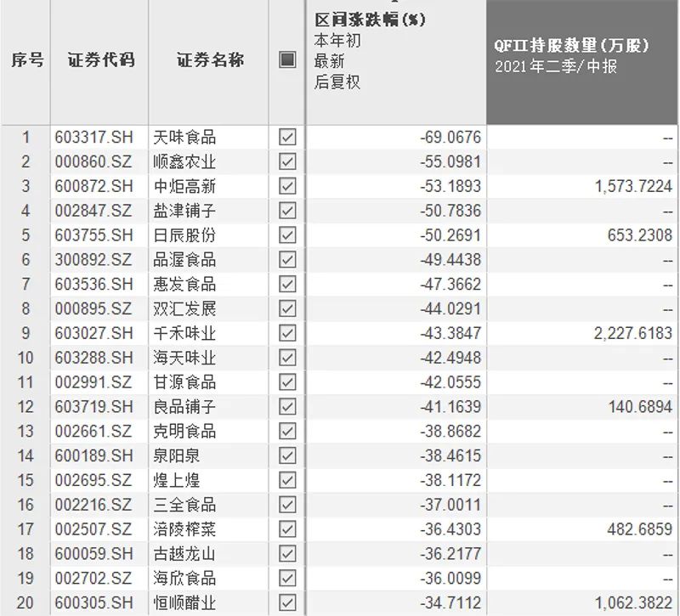Uncheck the checkbox for 双汇发展
Screen dimensions: 680x616
click(x=287, y=308)
